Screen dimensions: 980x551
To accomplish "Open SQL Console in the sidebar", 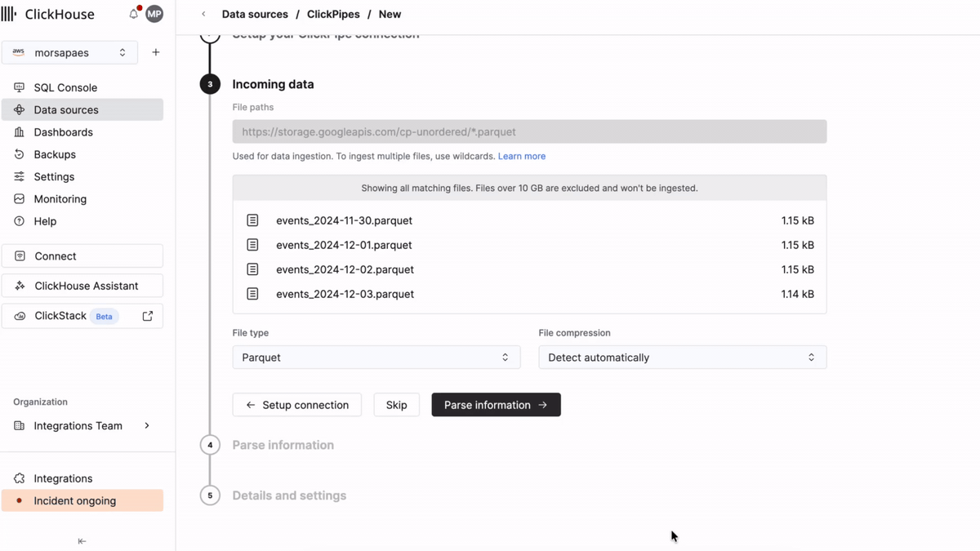I will pyautogui.click(x=65, y=87).
